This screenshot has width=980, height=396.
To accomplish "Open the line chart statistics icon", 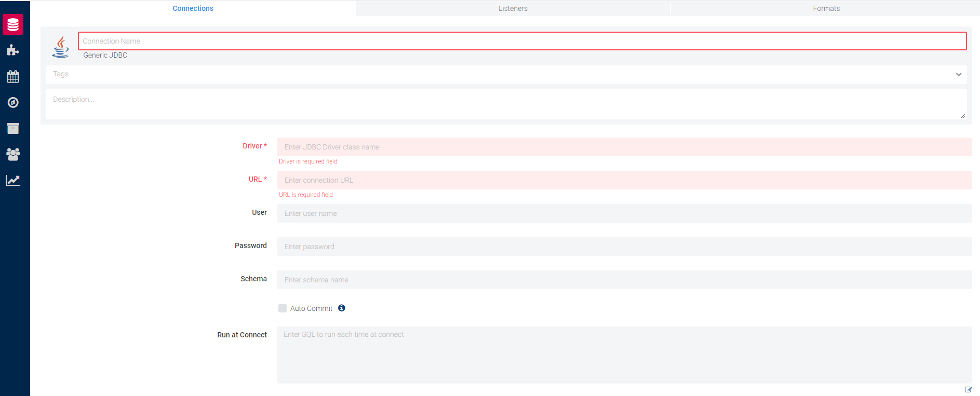I will point(13,181).
